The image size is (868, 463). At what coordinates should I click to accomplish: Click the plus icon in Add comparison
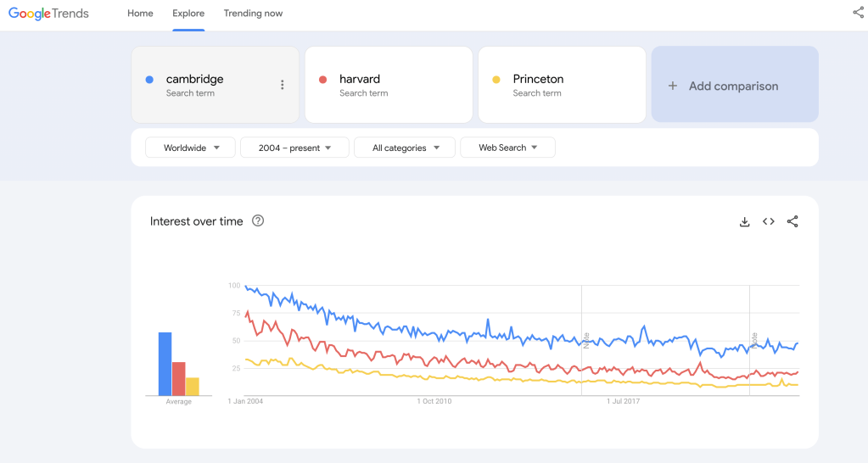click(673, 86)
